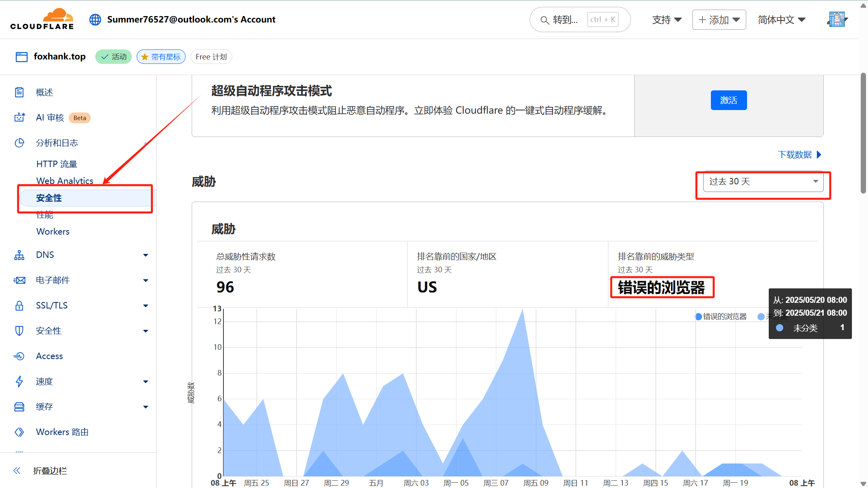The height and width of the screenshot is (488, 868).
Task: Click the SSL/TLS padlock icon
Action: (x=19, y=306)
